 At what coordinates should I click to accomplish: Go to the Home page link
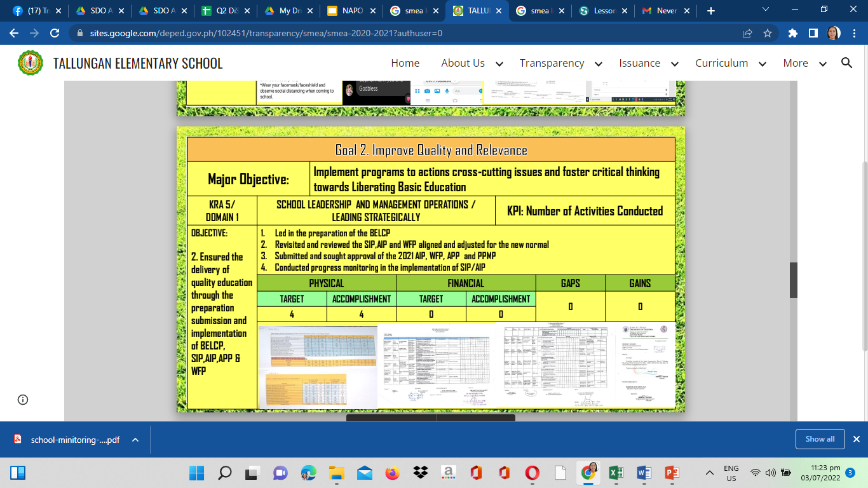[405, 63]
